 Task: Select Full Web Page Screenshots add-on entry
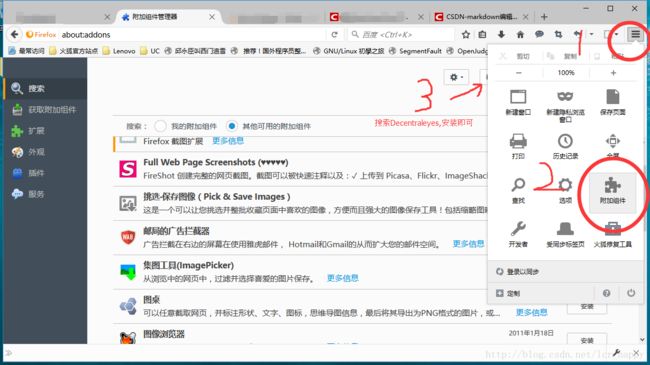(x=301, y=169)
